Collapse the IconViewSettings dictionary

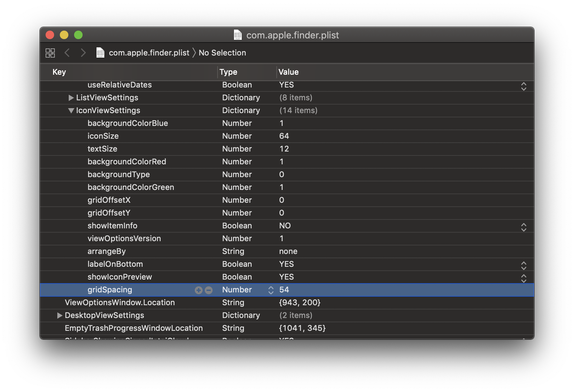coord(71,110)
